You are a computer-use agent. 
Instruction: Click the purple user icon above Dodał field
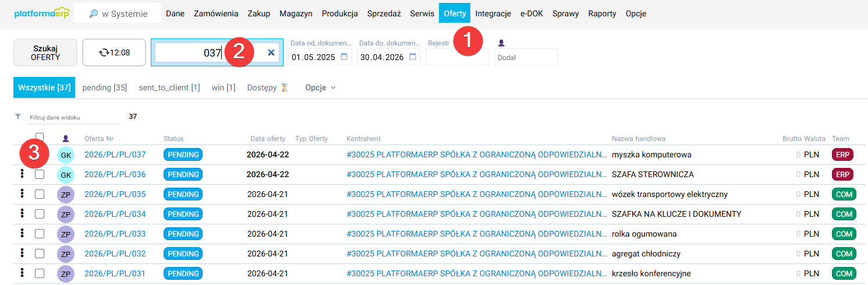[x=501, y=43]
